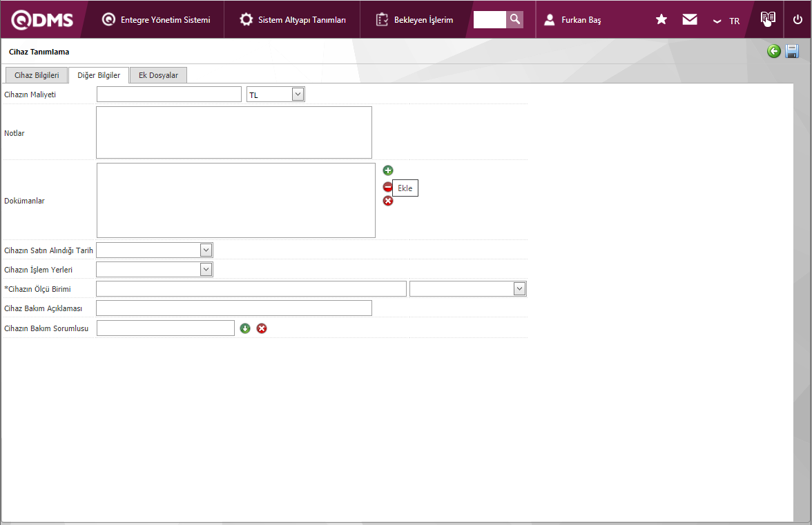Open Sistem Altyapı Tanımları menu
The image size is (812, 525).
(292, 19)
